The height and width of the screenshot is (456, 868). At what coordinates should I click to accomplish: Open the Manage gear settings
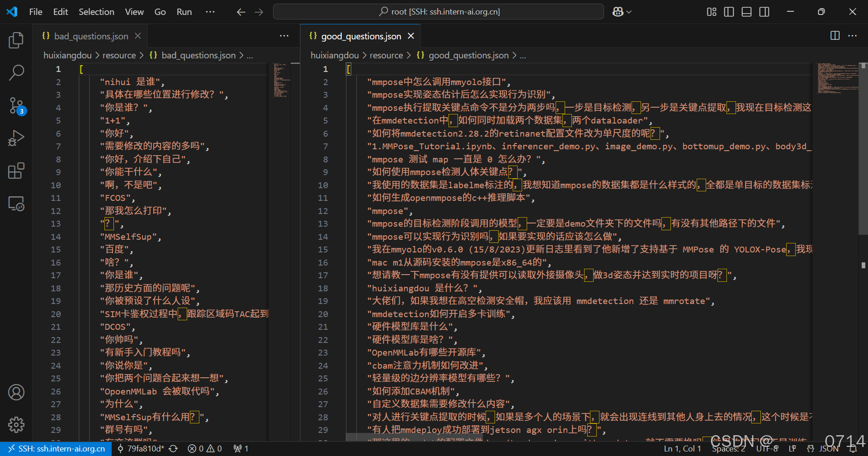(x=16, y=424)
